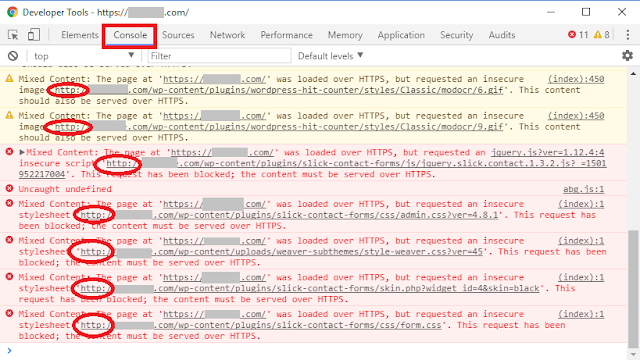Click the warning icon on the 9.gif message
Viewport: 640px width, 360px height.
[x=9, y=115]
